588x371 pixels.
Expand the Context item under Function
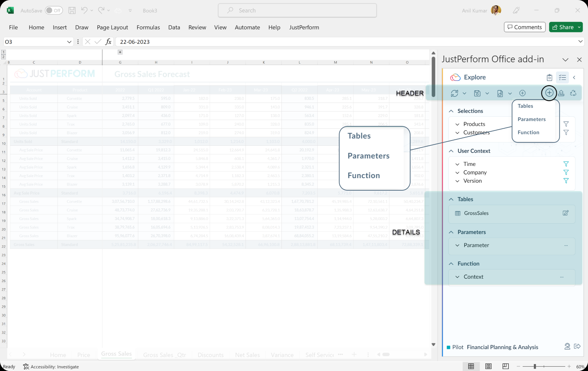(x=457, y=277)
